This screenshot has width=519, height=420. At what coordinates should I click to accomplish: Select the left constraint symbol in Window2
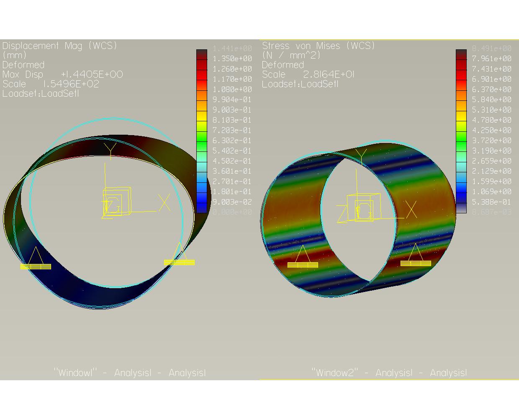(303, 256)
